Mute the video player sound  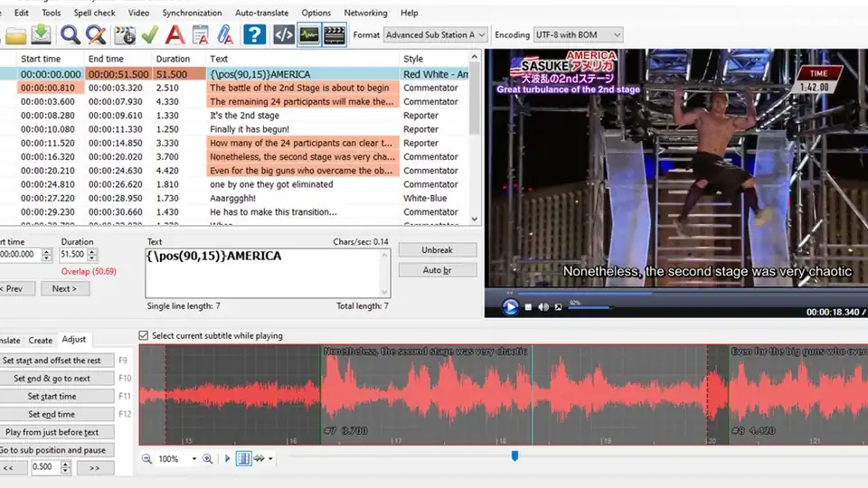pyautogui.click(x=543, y=307)
